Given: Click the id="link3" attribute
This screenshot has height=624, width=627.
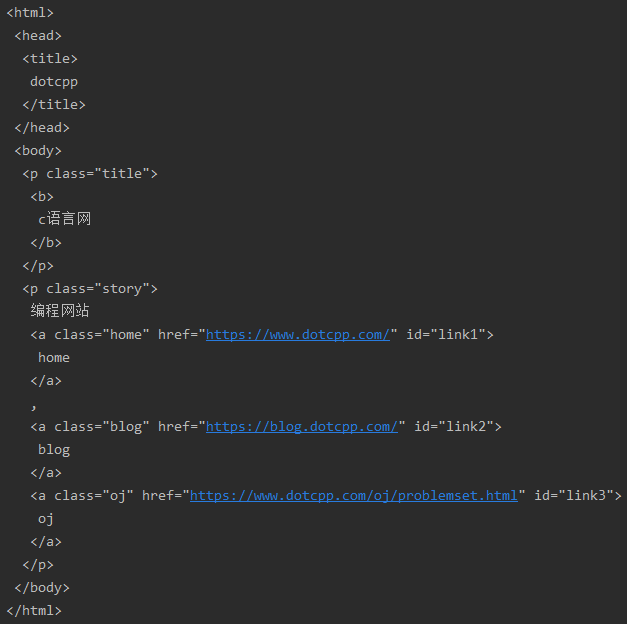Looking at the screenshot, I should (x=574, y=495).
